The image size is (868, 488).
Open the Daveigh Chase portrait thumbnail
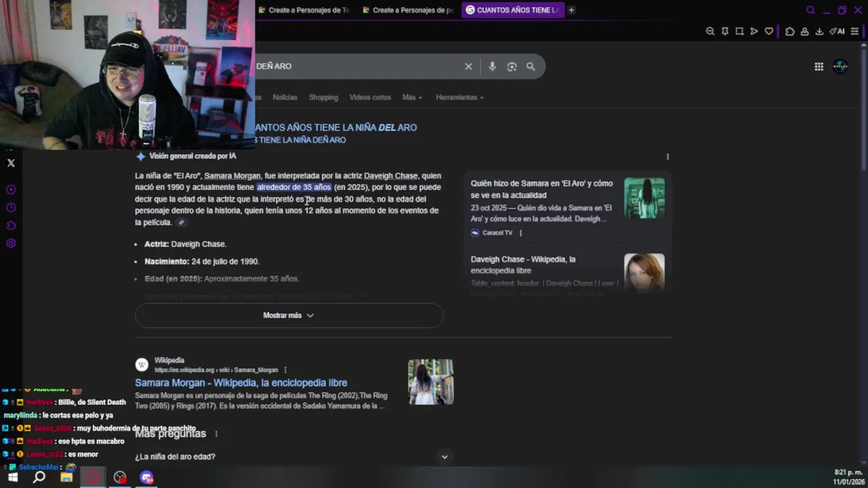pos(644,272)
